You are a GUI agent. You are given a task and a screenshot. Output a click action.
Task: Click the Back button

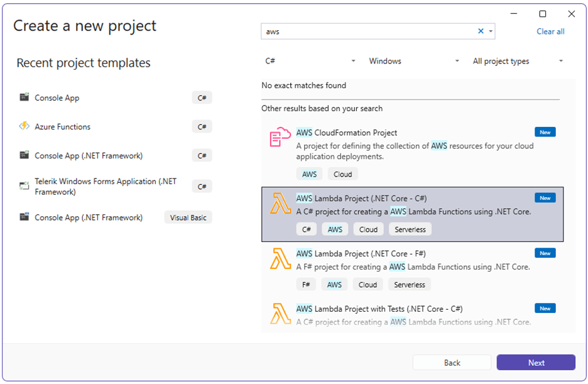point(452,362)
